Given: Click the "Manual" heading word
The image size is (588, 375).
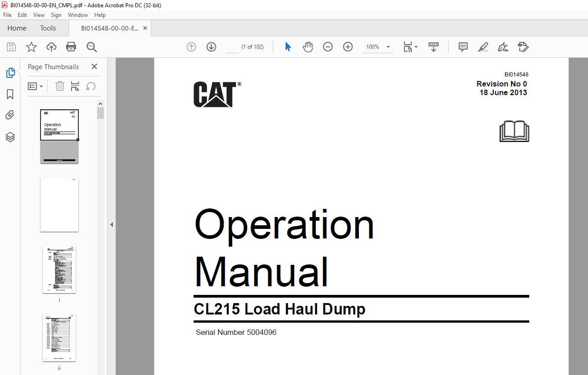Looking at the screenshot, I should coord(262,271).
